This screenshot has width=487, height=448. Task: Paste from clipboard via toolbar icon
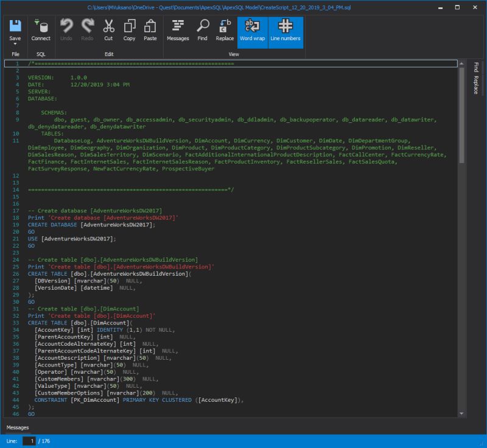[x=150, y=27]
